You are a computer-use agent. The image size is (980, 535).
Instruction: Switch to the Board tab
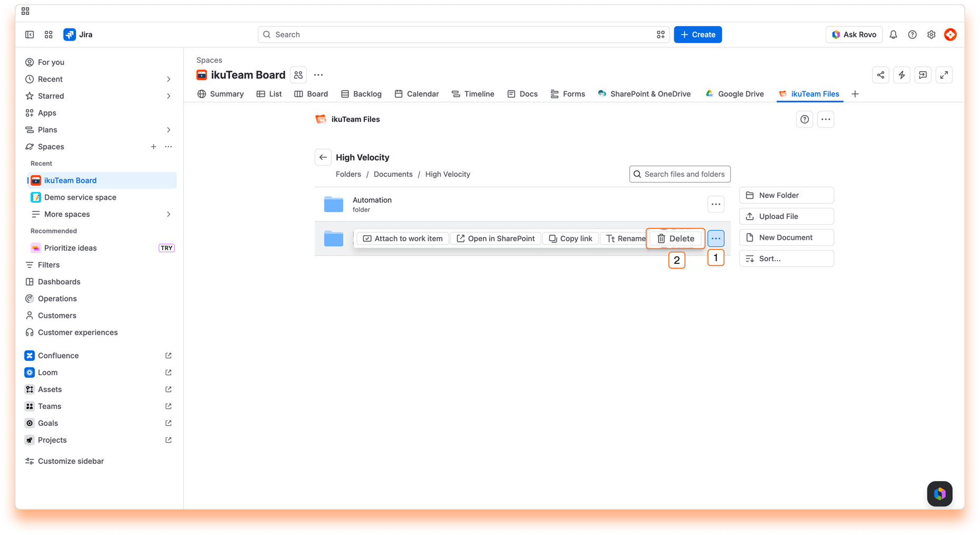pyautogui.click(x=311, y=94)
